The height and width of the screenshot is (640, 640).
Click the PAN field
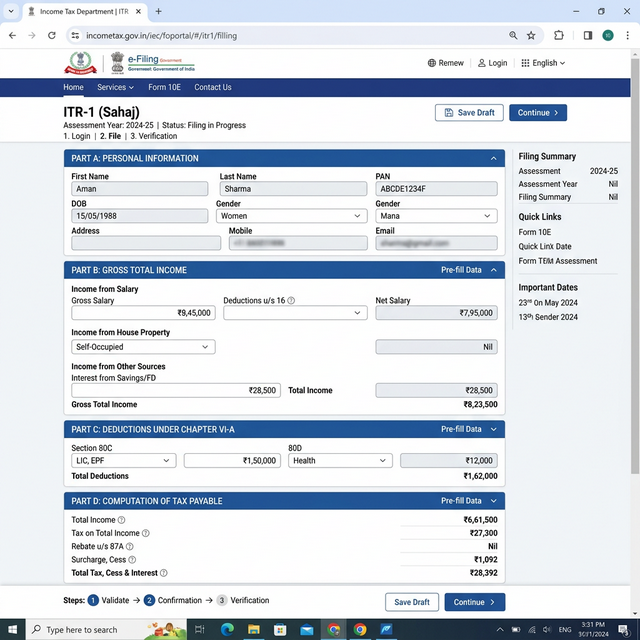436,189
